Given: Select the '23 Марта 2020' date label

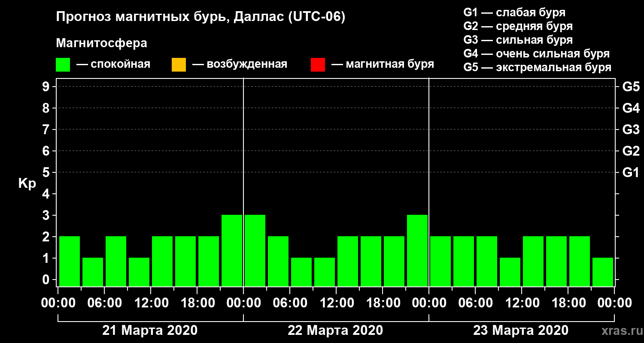Looking at the screenshot, I should 521,331.
